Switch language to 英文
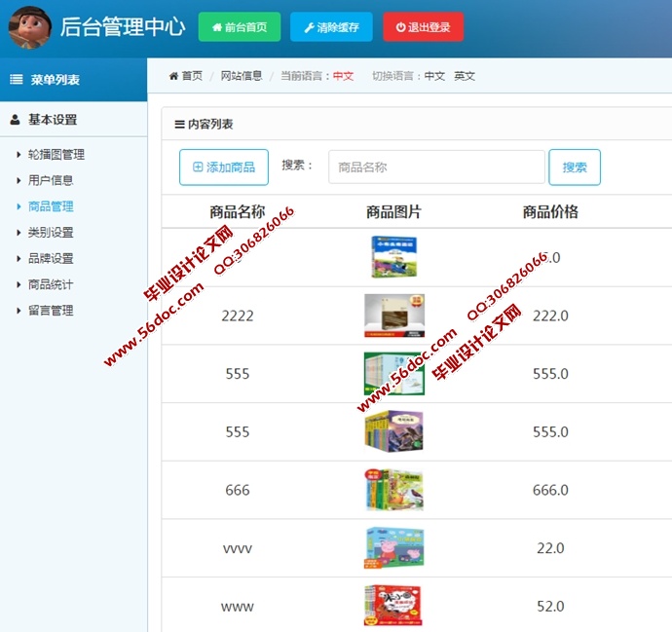672x632 pixels. [x=465, y=76]
